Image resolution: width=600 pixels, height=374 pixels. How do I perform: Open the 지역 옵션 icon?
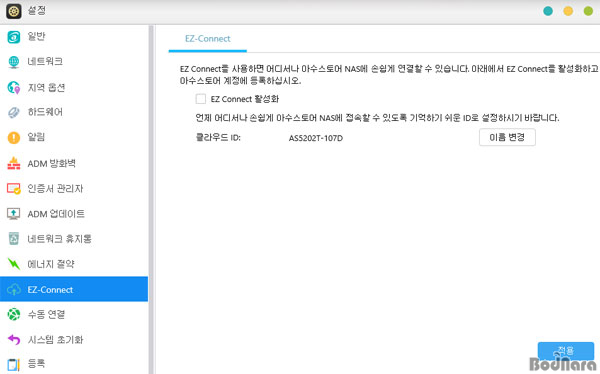14,88
